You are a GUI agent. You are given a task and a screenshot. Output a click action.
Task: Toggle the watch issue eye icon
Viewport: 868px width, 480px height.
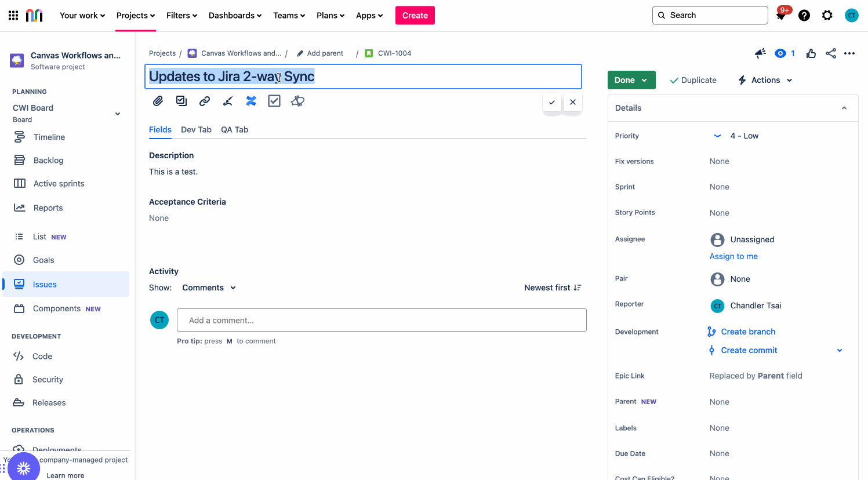click(x=780, y=53)
